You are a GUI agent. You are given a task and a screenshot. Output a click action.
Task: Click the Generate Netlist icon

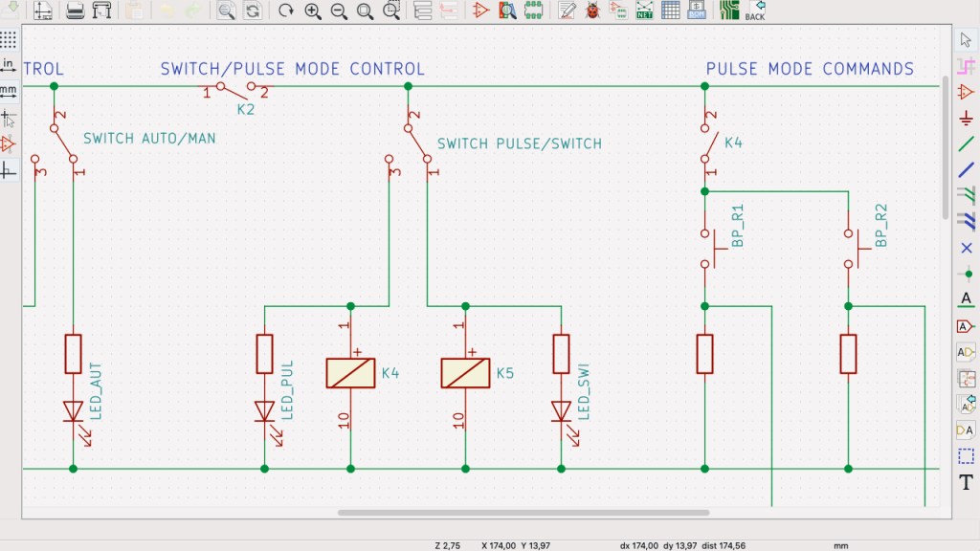[645, 11]
